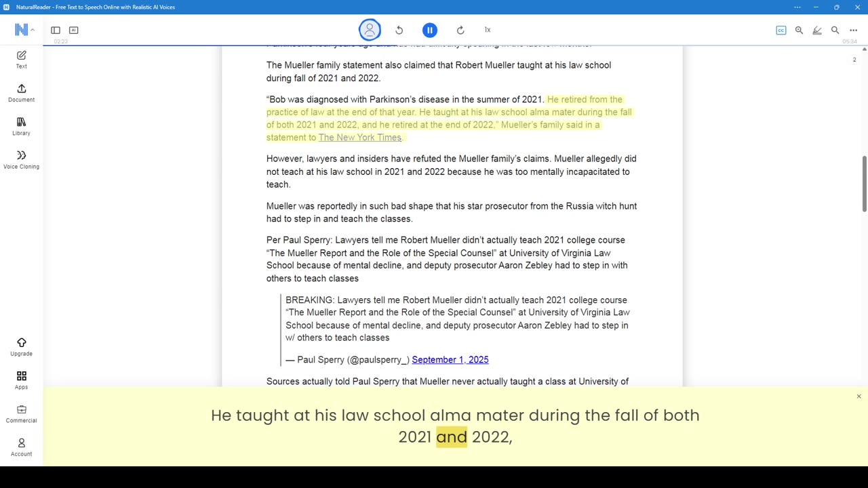868x488 pixels.
Task: Open the search icon in toolbar
Action: click(835, 30)
